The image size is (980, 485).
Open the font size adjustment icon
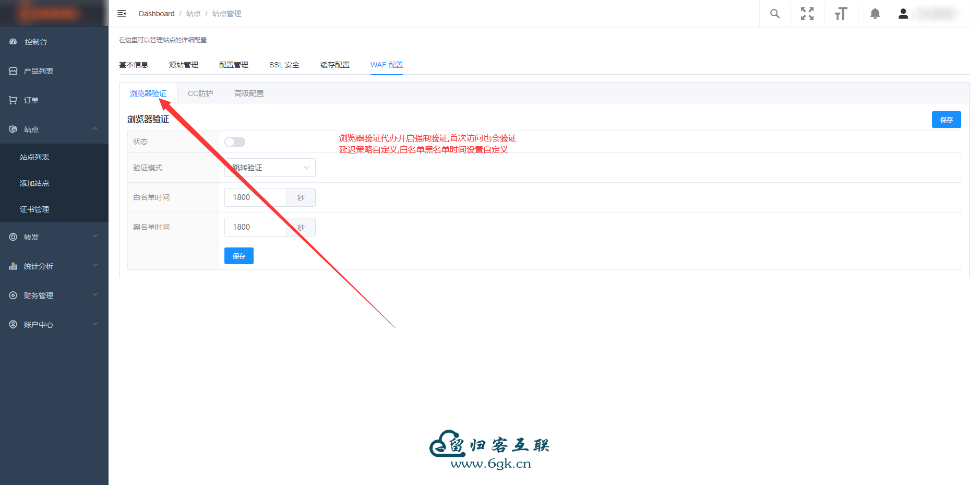pos(841,14)
